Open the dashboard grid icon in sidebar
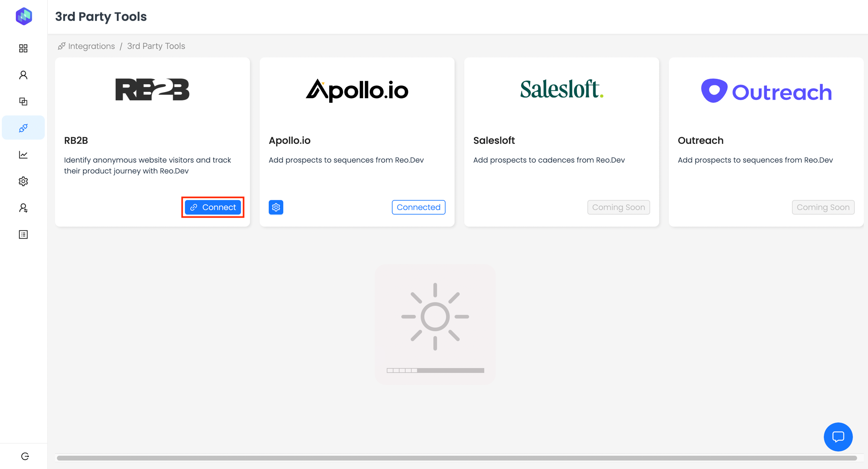Image resolution: width=868 pixels, height=469 pixels. 23,48
